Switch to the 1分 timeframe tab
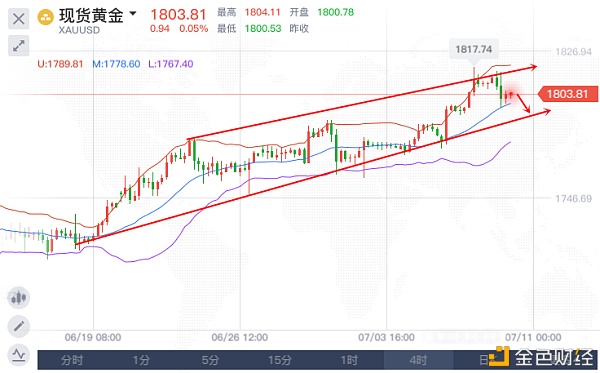 point(141,360)
